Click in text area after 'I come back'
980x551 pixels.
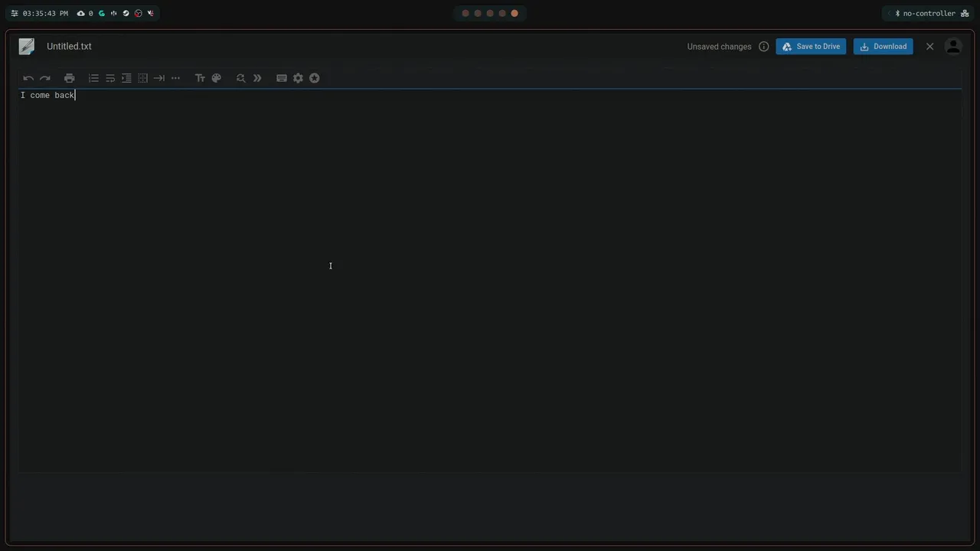point(76,95)
